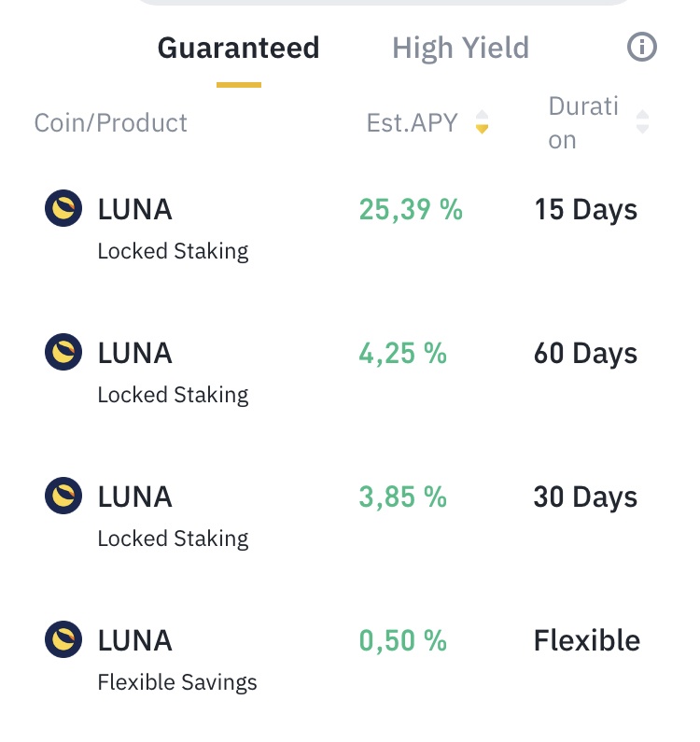The image size is (700, 742).
Task: Select the Coin/Product column header
Action: click(111, 122)
